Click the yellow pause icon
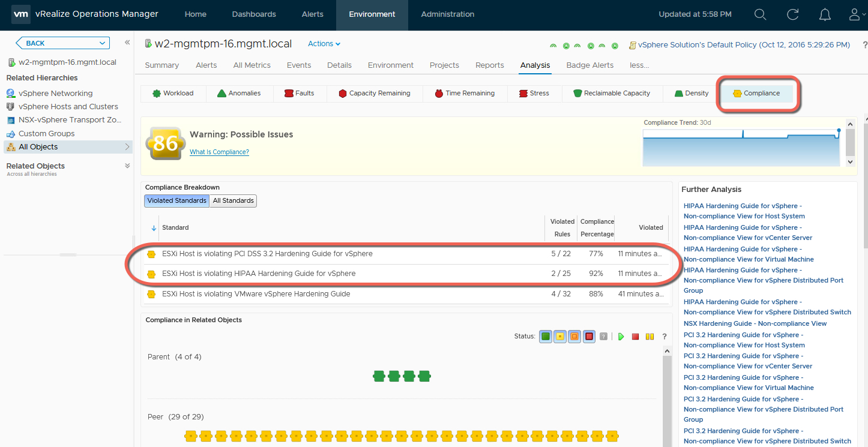Image resolution: width=868 pixels, height=447 pixels. (649, 337)
